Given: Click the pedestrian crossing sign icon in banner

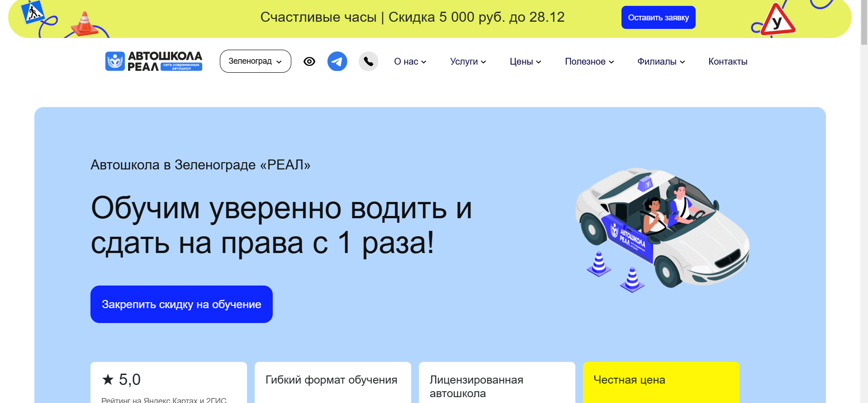Looking at the screenshot, I should tap(33, 12).
